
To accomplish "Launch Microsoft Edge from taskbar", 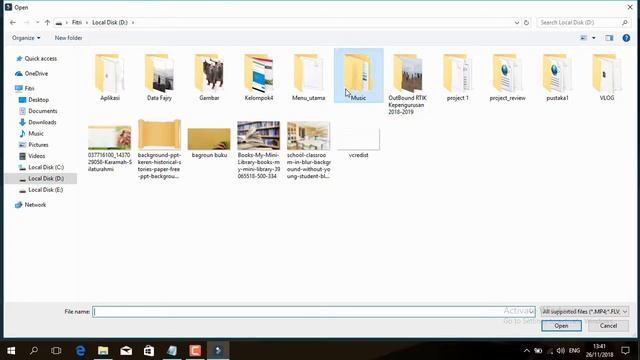I will point(80,351).
